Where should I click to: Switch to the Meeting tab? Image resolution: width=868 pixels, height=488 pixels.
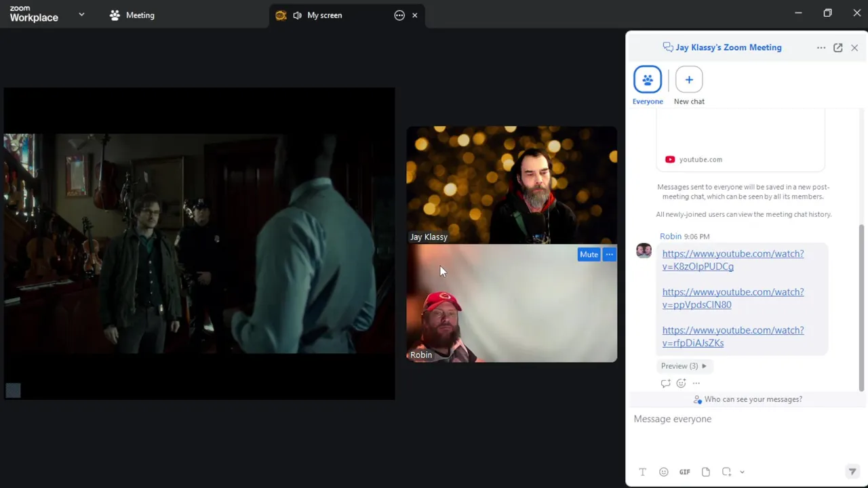coord(132,15)
